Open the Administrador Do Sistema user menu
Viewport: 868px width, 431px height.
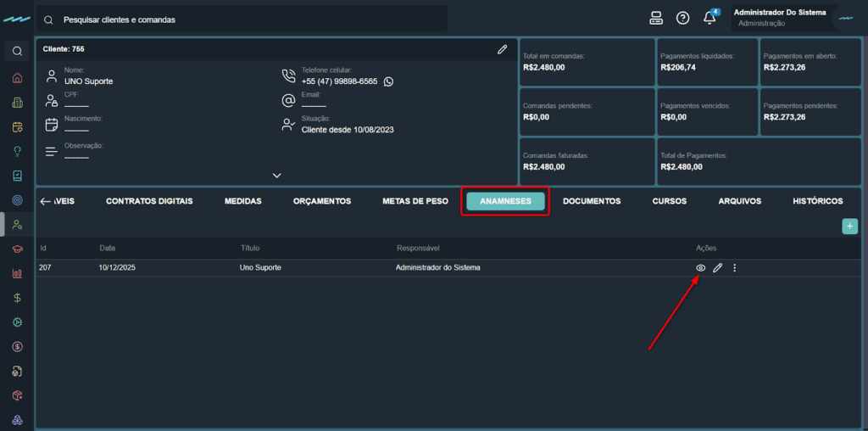pyautogui.click(x=780, y=18)
